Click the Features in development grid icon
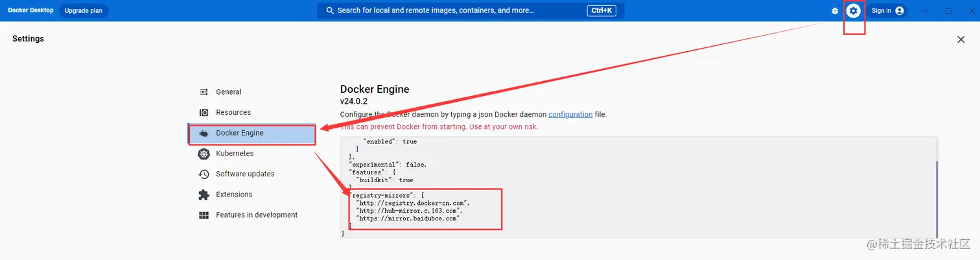The height and width of the screenshot is (260, 980). [x=204, y=215]
